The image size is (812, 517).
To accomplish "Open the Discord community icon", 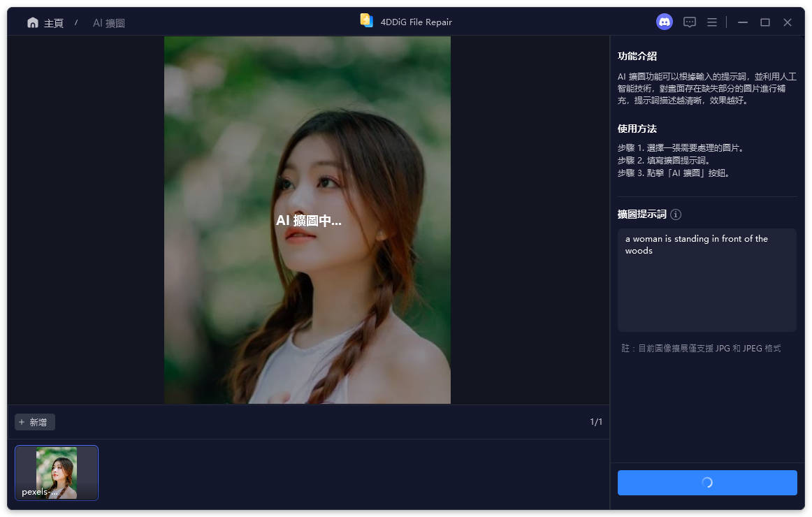I will point(664,22).
